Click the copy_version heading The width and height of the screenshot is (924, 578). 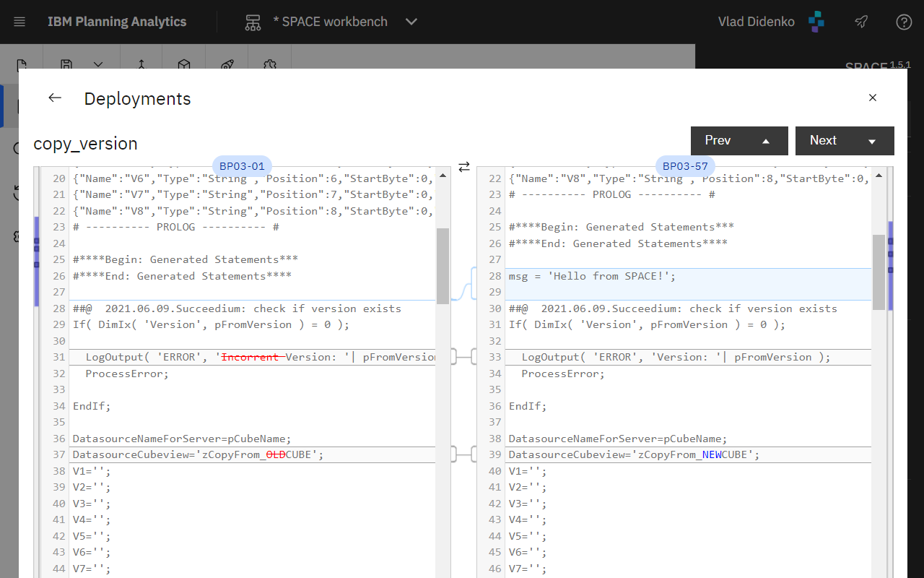(x=85, y=144)
